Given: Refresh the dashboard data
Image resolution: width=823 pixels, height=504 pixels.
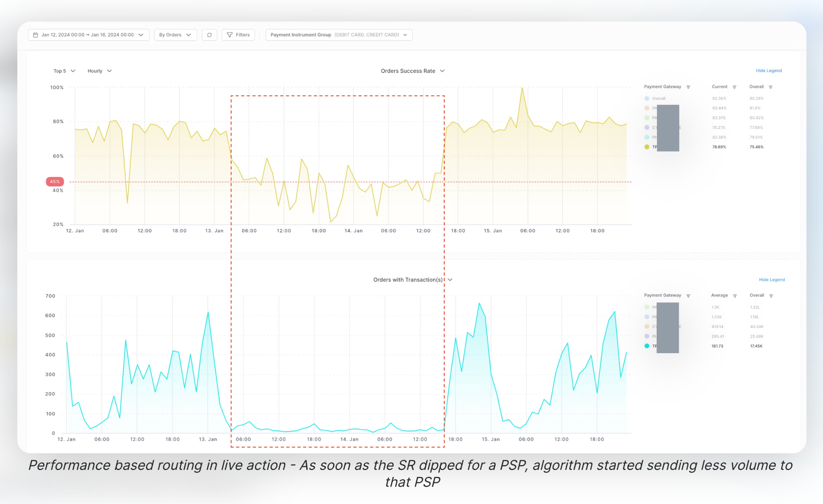Looking at the screenshot, I should click(x=209, y=35).
